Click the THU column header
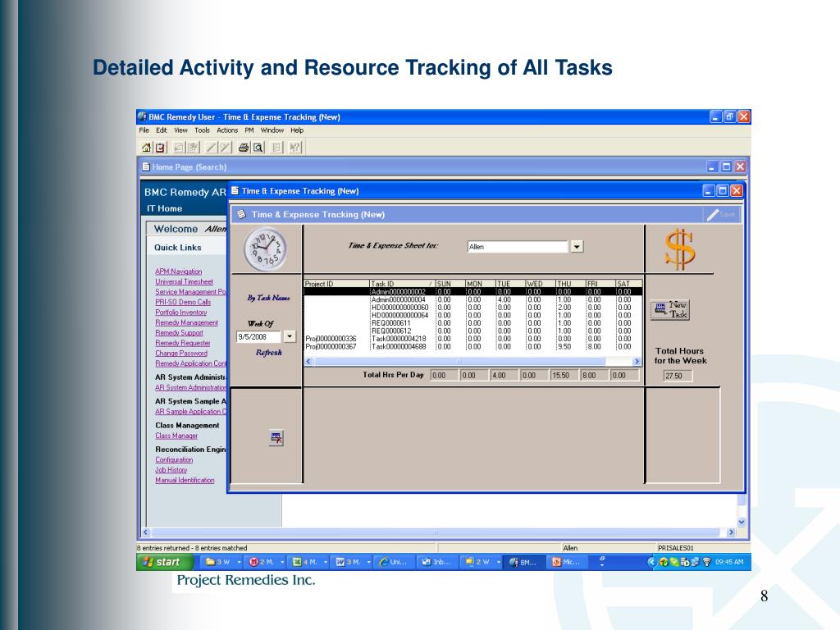 coord(570,283)
